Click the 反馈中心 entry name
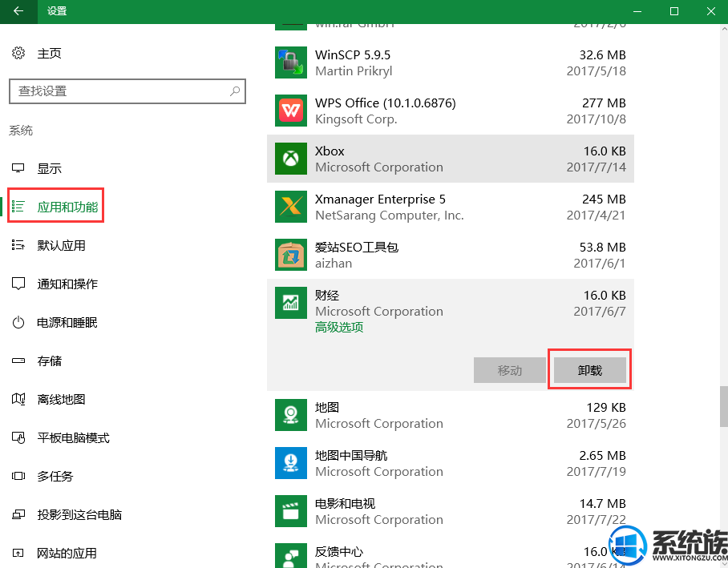728x568 pixels. tap(339, 552)
